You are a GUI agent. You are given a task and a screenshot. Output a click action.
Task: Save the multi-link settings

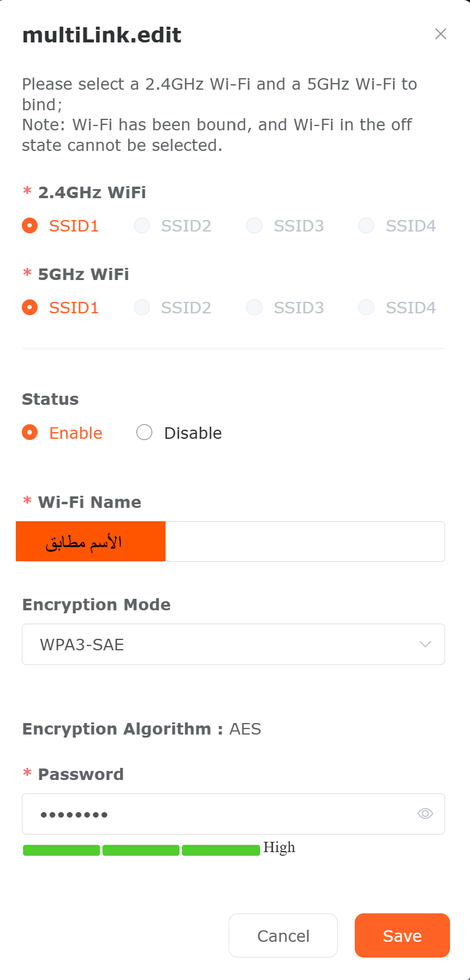click(x=402, y=935)
